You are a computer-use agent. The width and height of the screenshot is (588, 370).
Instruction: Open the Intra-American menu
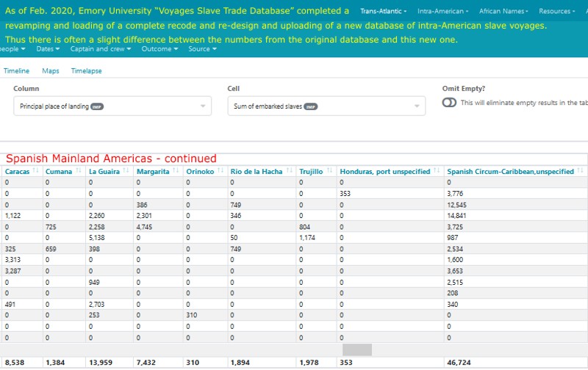pos(441,11)
